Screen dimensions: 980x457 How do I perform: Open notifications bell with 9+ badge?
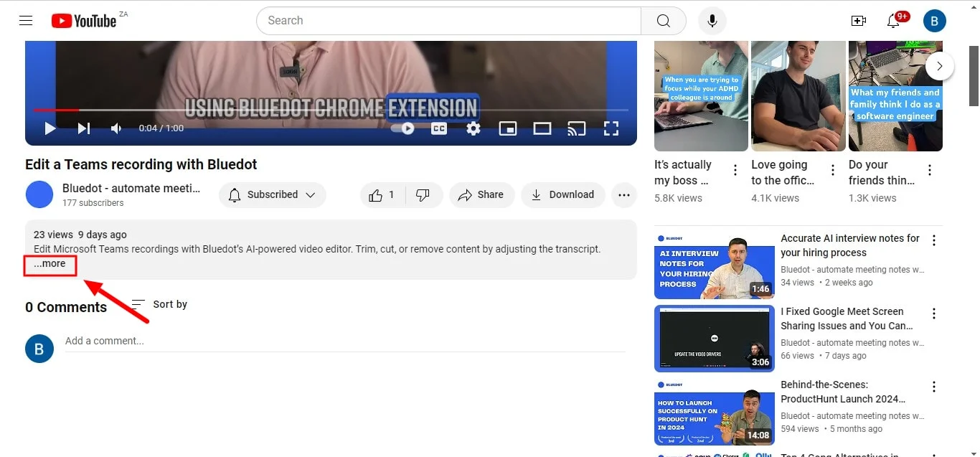pos(894,21)
